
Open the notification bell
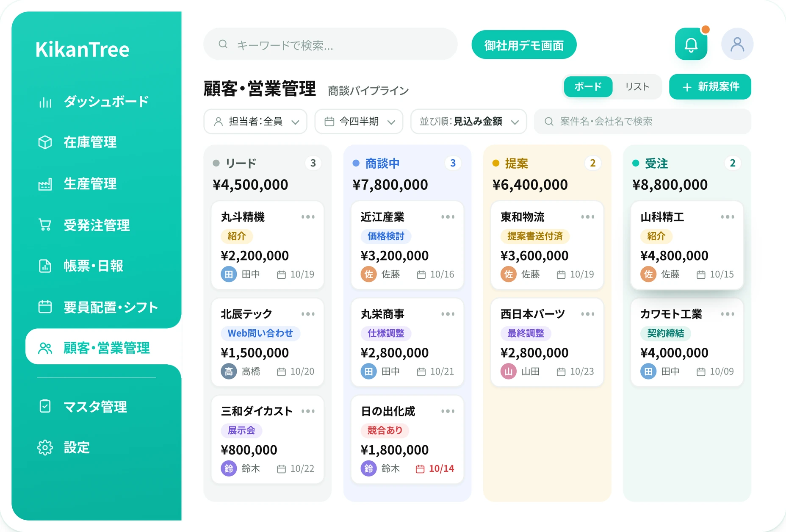(x=691, y=44)
